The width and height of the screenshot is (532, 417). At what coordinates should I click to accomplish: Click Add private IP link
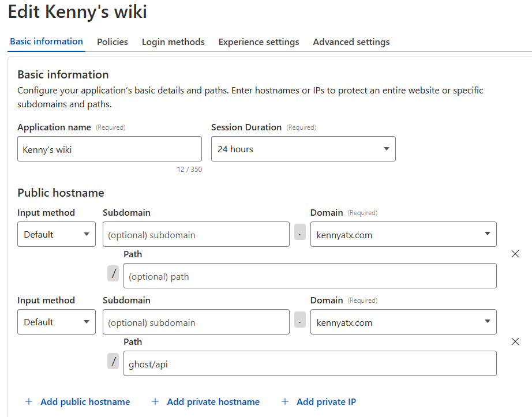pos(327,402)
